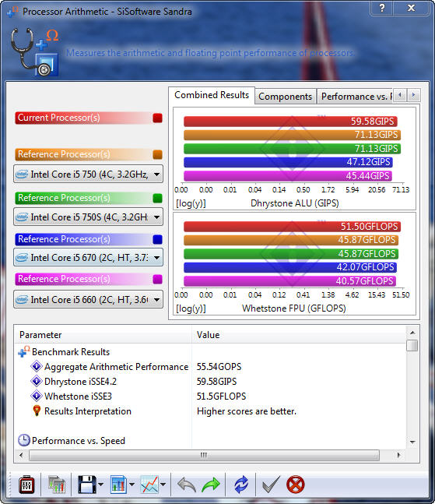Open dropdown arrow beside save icon
This screenshot has height=504, width=435.
(100, 485)
